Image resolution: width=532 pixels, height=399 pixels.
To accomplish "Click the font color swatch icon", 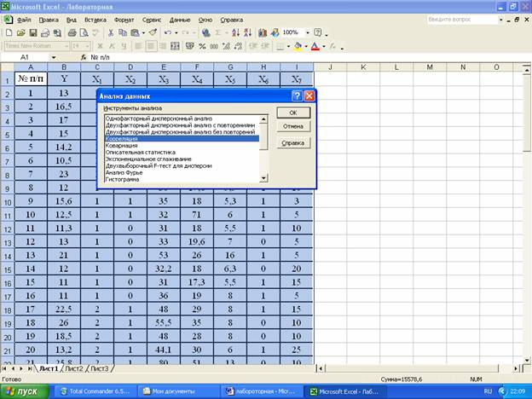I will [x=315, y=45].
